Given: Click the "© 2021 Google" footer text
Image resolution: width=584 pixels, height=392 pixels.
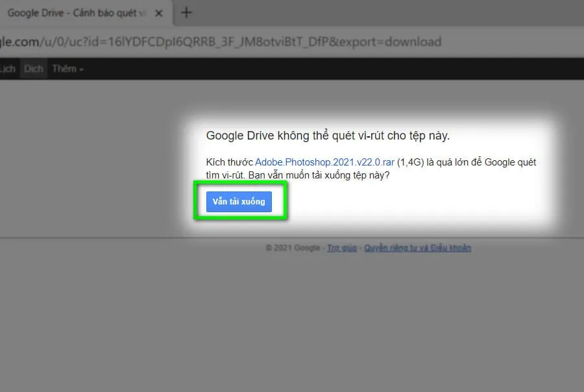Looking at the screenshot, I should 293,248.
